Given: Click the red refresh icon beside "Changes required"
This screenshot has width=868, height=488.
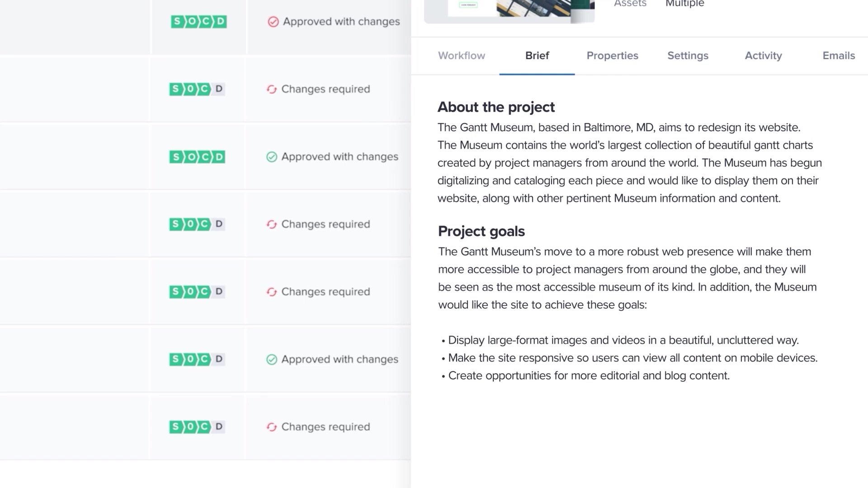Looking at the screenshot, I should pos(271,89).
